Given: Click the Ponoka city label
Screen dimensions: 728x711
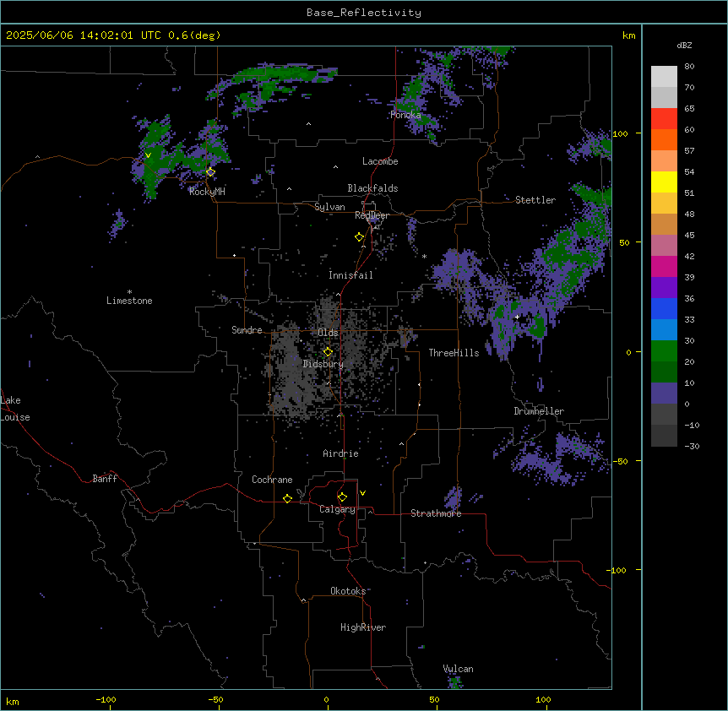Looking at the screenshot, I should pos(405,115).
